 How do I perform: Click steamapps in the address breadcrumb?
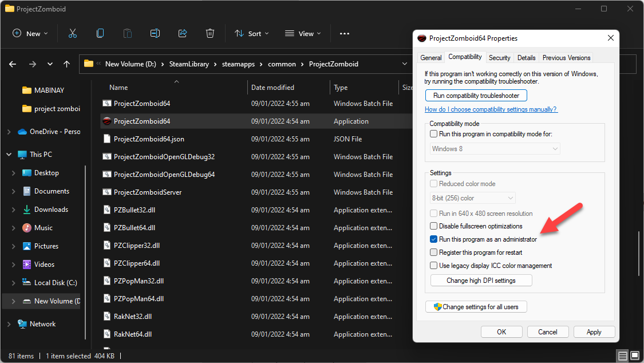[x=238, y=64]
